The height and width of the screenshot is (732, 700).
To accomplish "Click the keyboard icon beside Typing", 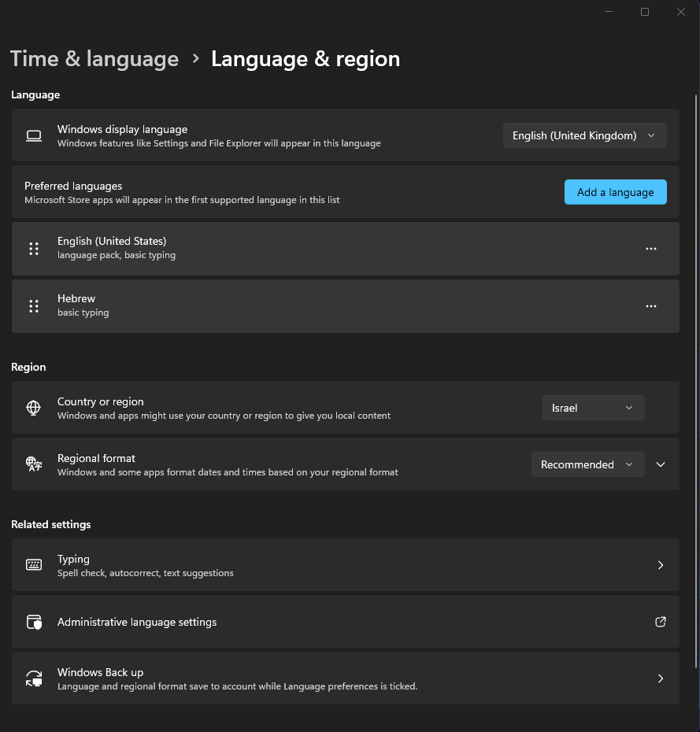I will (34, 565).
